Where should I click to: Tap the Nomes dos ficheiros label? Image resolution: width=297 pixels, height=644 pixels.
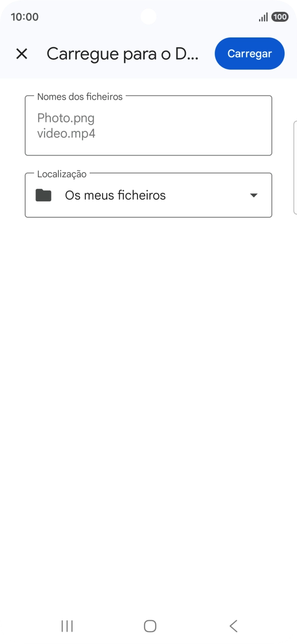80,96
